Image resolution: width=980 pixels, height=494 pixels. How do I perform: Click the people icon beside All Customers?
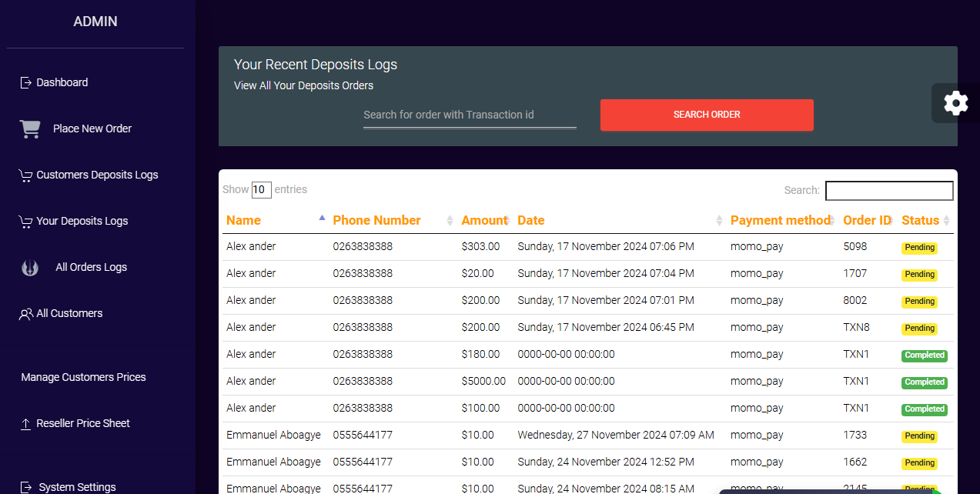pos(26,314)
